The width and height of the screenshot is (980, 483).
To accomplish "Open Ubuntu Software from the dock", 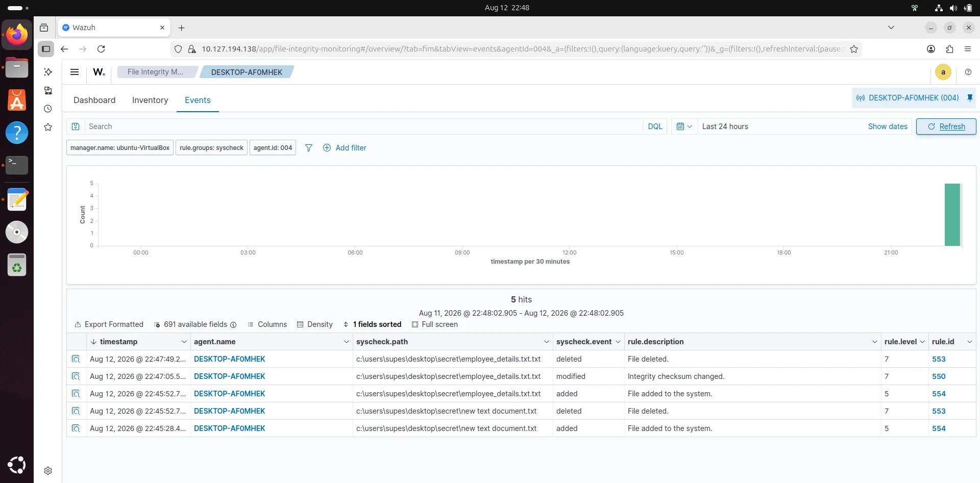I will coord(17,100).
